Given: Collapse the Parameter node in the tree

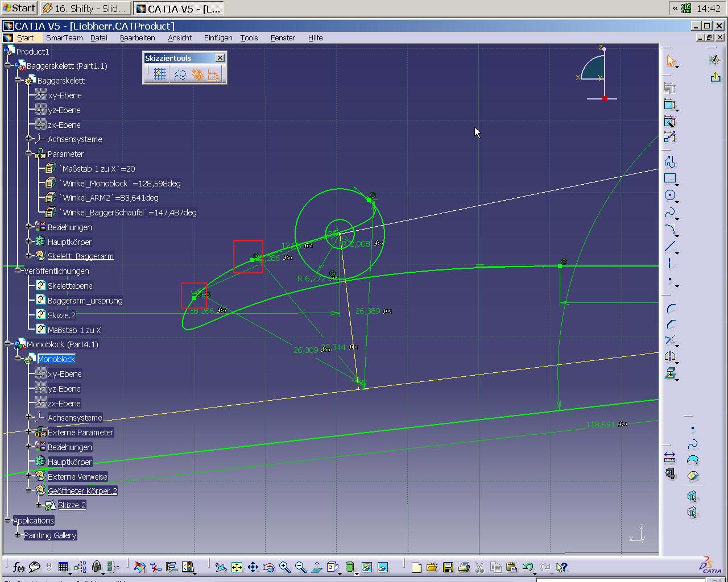Looking at the screenshot, I should tap(28, 153).
